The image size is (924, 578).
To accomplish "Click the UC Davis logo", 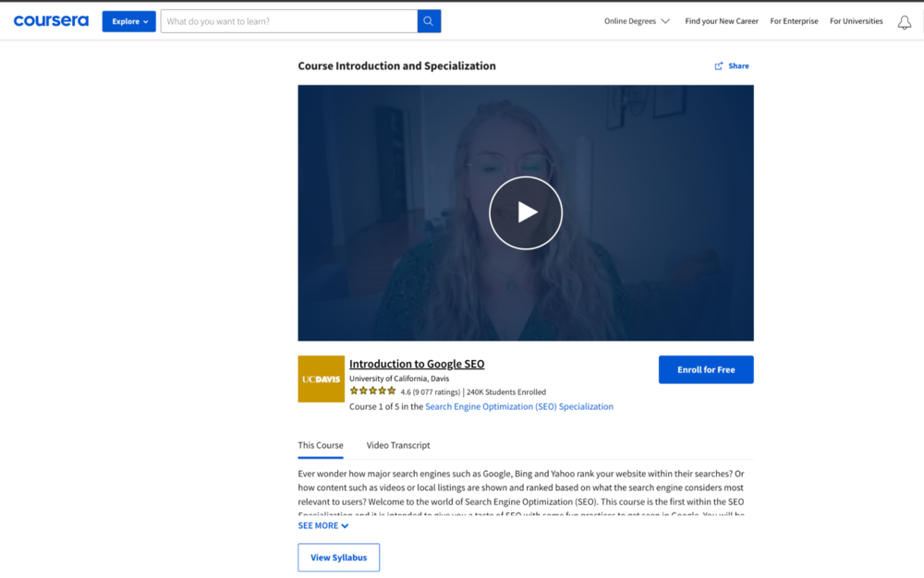I will pos(322,379).
